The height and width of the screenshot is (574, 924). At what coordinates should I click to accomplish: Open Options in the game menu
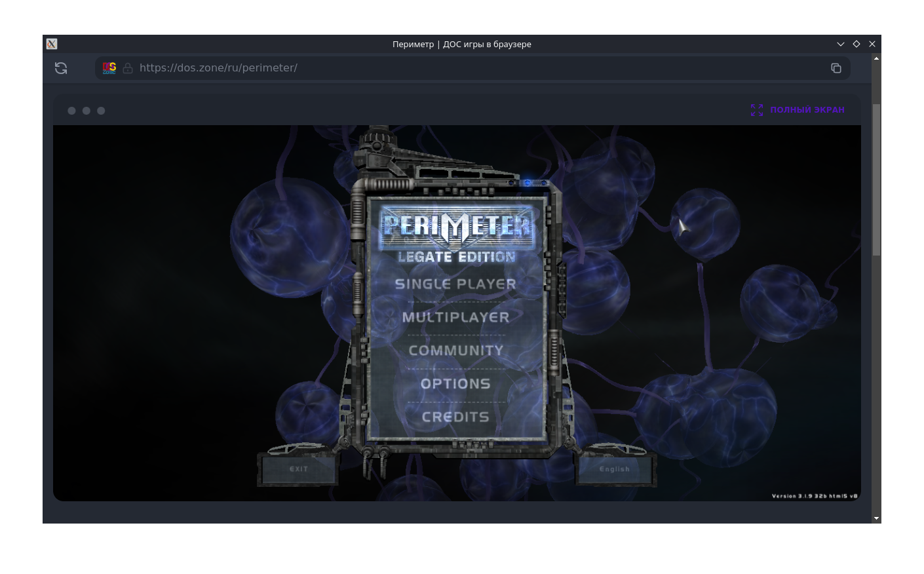(455, 384)
